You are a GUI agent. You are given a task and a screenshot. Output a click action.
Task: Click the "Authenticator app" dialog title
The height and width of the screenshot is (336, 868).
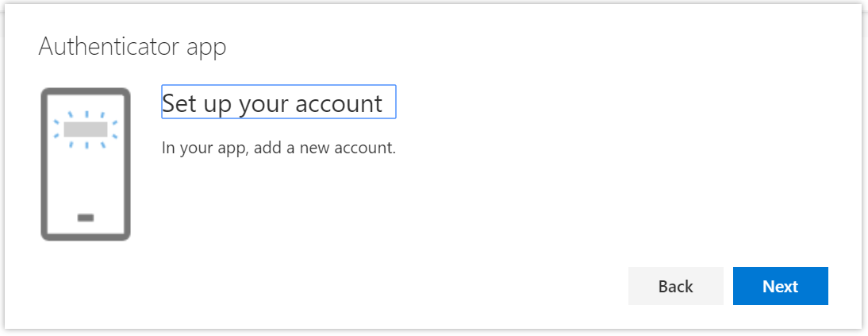click(133, 46)
